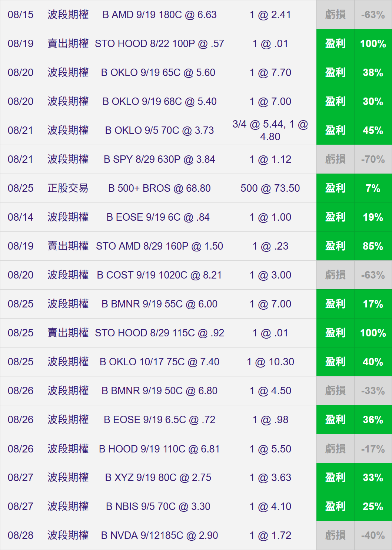Click the -70% loss cell for SPY 630P

(x=373, y=159)
